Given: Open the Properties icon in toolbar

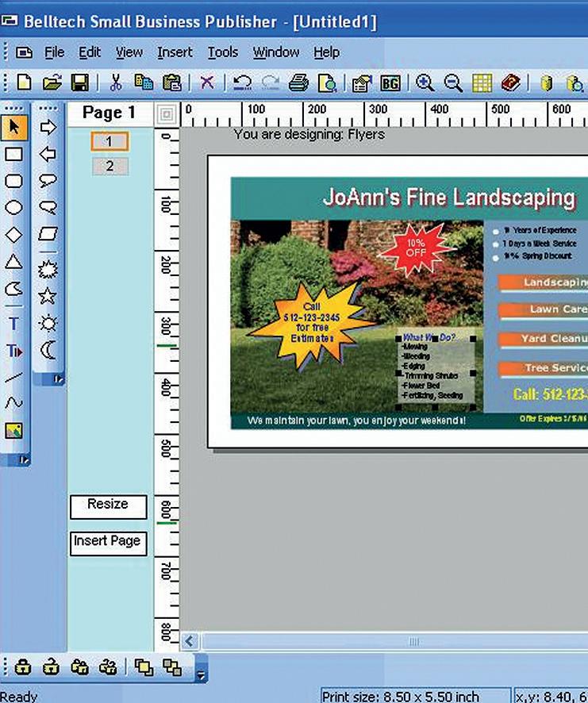Looking at the screenshot, I should (x=362, y=83).
